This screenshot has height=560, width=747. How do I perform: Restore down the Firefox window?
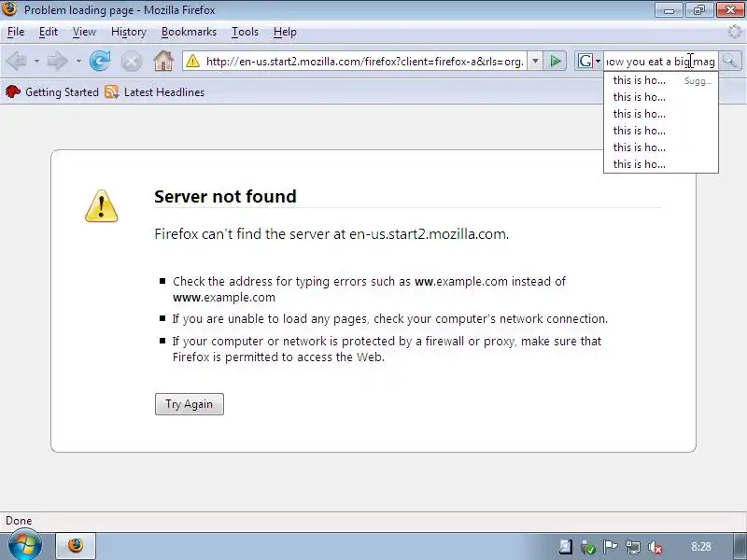click(698, 9)
